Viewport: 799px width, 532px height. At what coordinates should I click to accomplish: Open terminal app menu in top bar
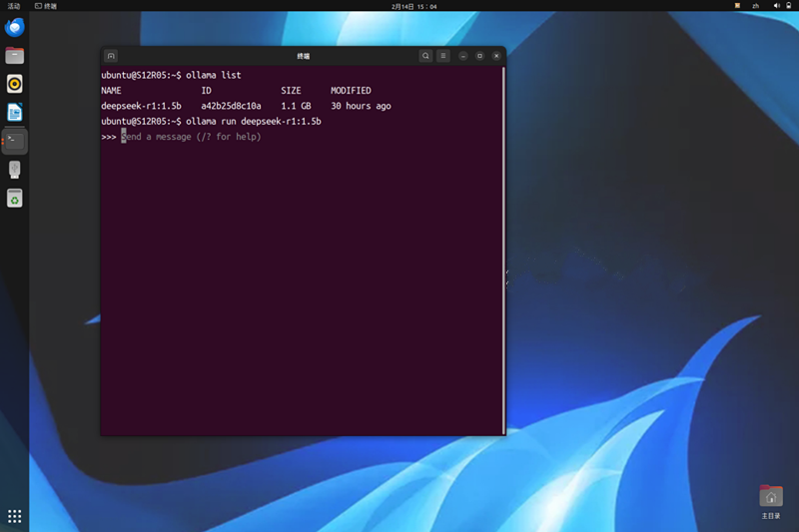[x=46, y=6]
